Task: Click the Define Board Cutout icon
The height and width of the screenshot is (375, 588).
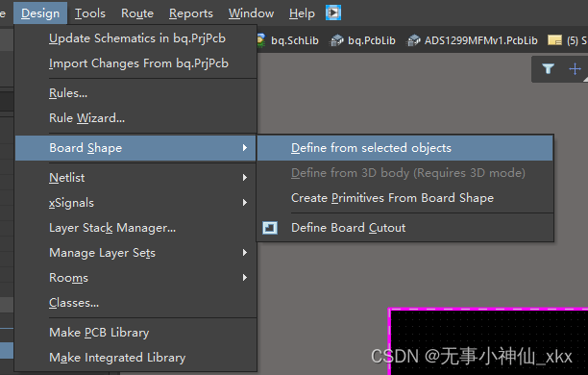Action: (270, 228)
